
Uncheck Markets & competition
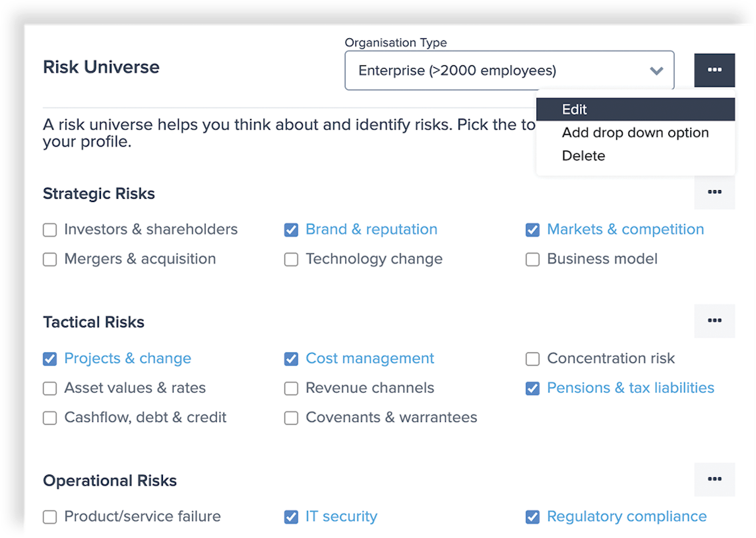[532, 229]
